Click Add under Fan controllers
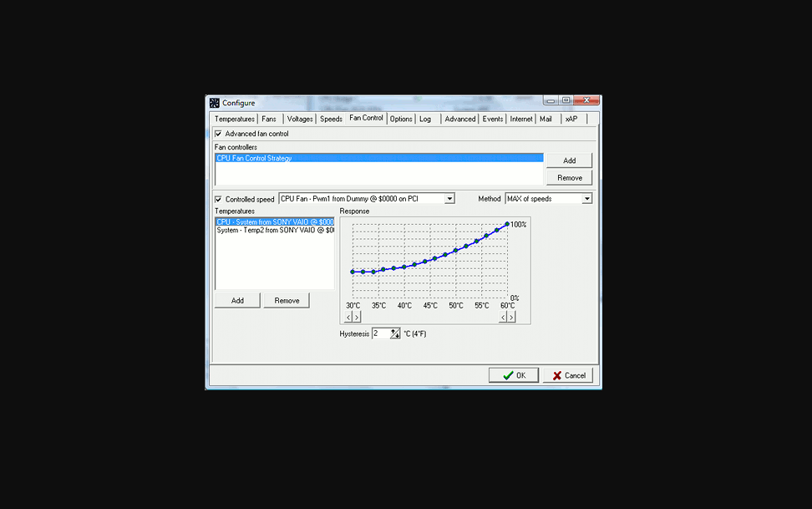Image resolution: width=812 pixels, height=509 pixels. pyautogui.click(x=569, y=160)
